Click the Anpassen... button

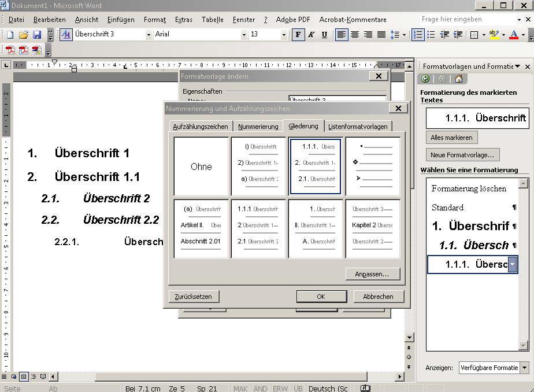pos(372,274)
